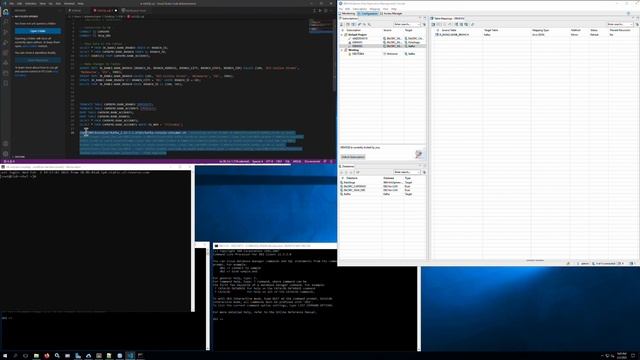Sort table mappings by Source Table column

coord(449,30)
